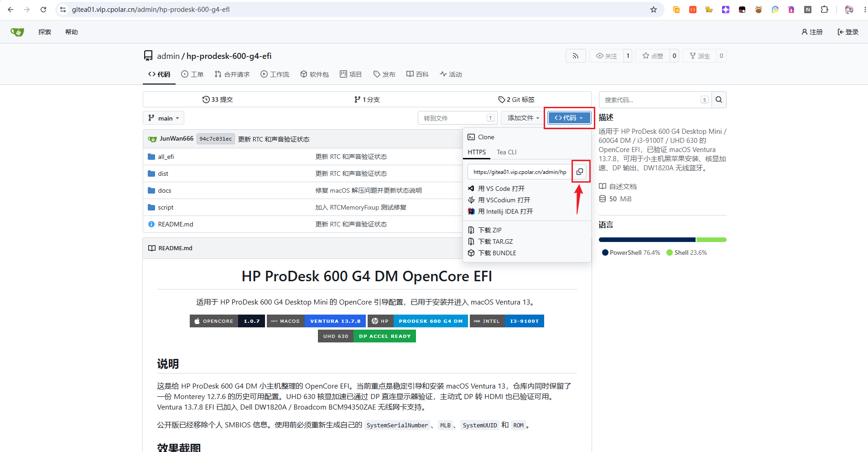The image size is (868, 452).
Task: Click the dark blue PowerShell language bar
Action: [x=647, y=240]
